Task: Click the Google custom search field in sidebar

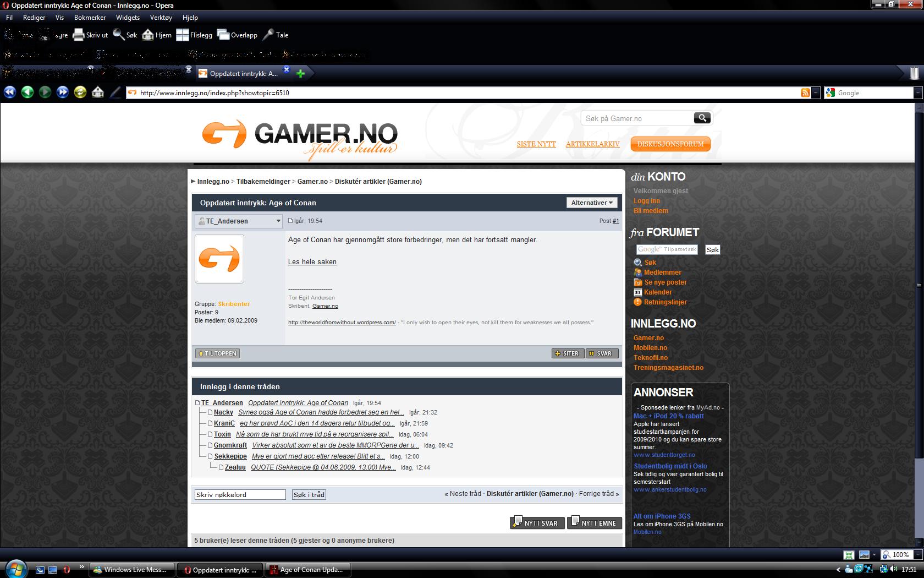Action: click(667, 249)
